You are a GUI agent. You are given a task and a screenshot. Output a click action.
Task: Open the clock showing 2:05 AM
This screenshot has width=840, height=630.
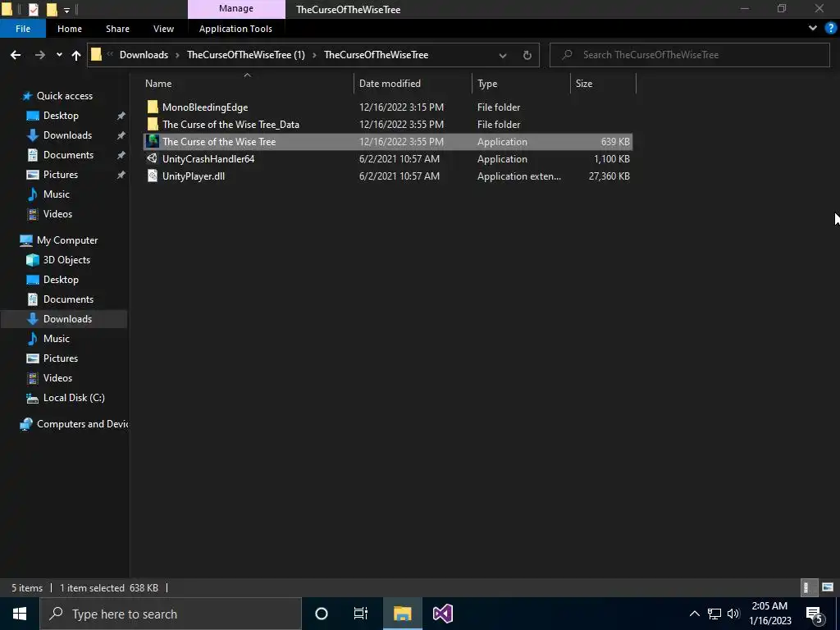(x=769, y=614)
